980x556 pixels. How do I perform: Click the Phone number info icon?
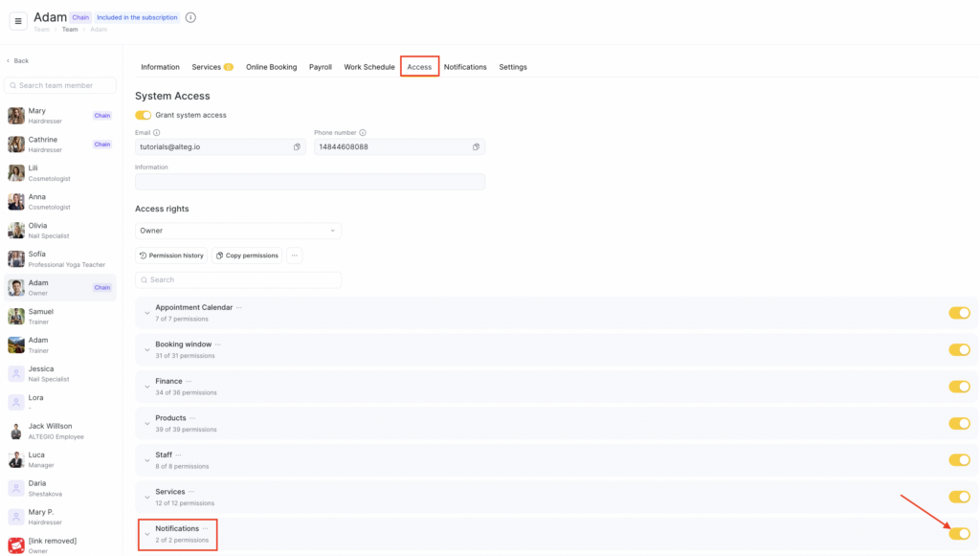363,133
